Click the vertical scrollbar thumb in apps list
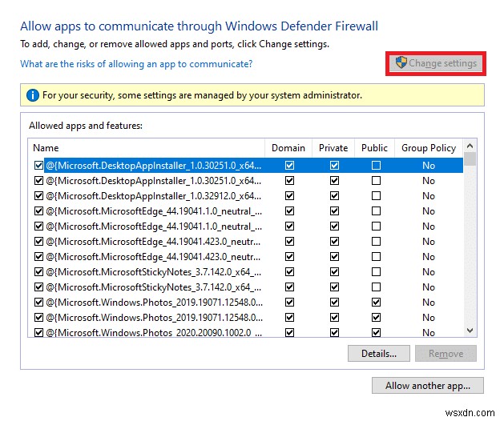 [x=470, y=160]
